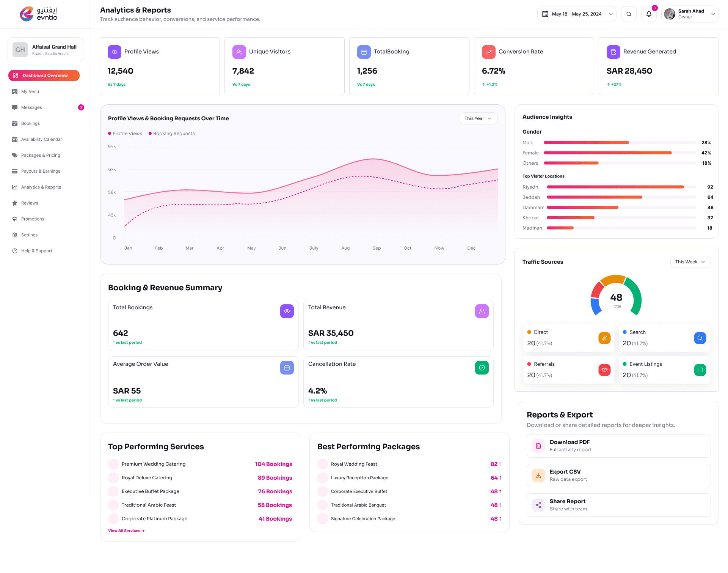
Task: Click the Profile Views eye icon
Action: click(x=114, y=52)
